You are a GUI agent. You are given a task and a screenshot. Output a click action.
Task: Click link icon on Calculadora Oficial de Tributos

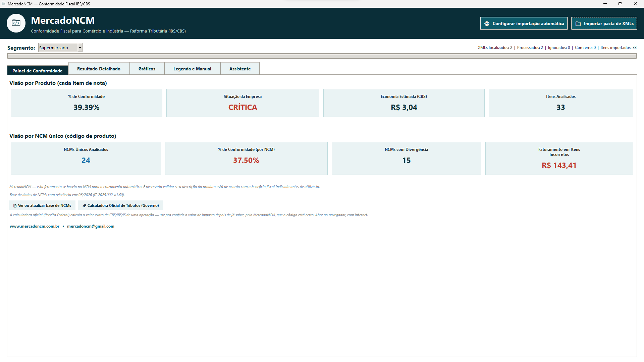point(84,206)
